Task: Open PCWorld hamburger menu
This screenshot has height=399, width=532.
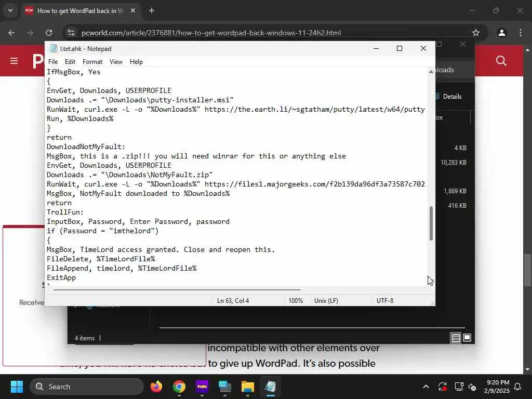Action: pos(14,61)
